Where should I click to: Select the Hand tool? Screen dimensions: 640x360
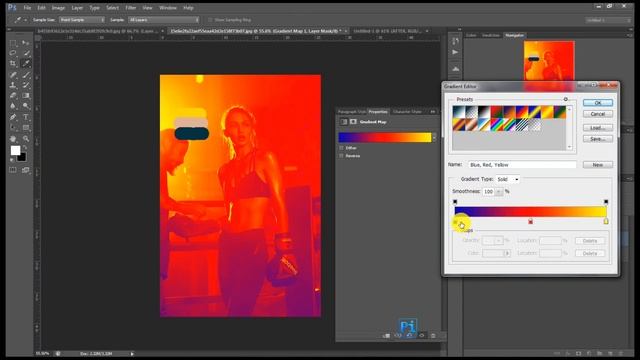(13, 139)
